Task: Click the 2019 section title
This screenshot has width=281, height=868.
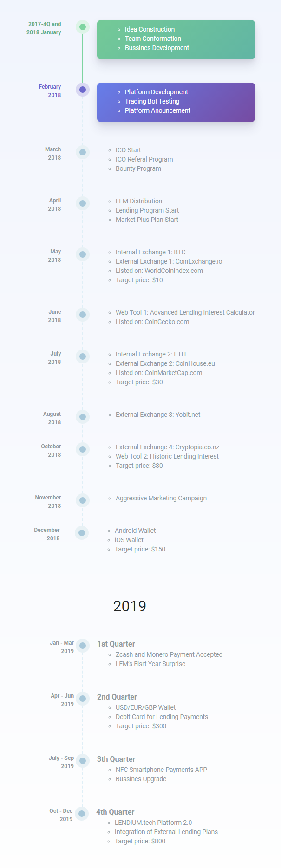Action: [130, 606]
